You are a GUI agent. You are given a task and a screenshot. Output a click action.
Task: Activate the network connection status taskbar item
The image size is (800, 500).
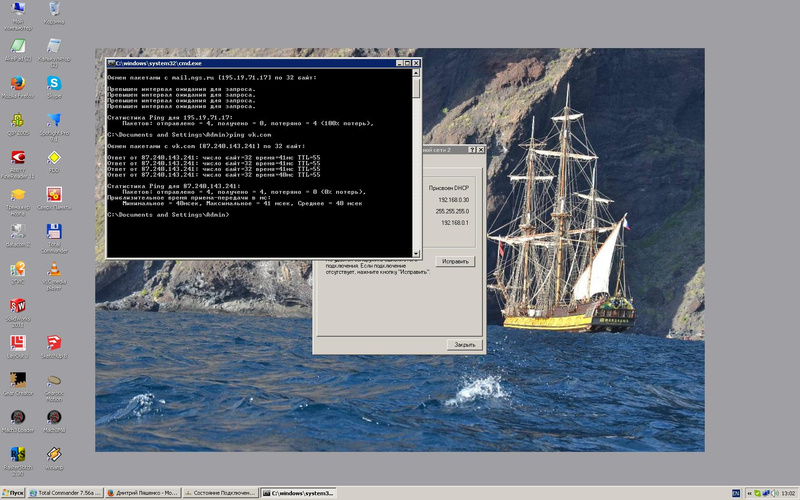[218, 493]
